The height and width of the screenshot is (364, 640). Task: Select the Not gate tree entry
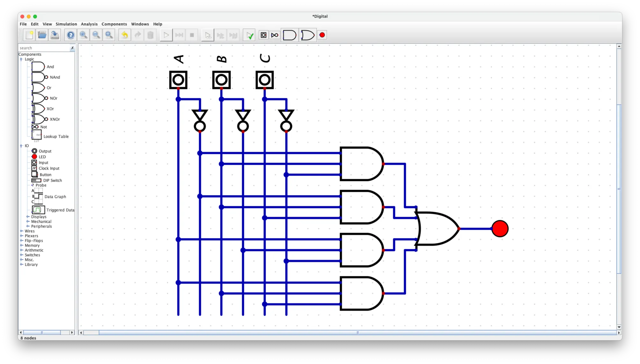tap(39, 127)
